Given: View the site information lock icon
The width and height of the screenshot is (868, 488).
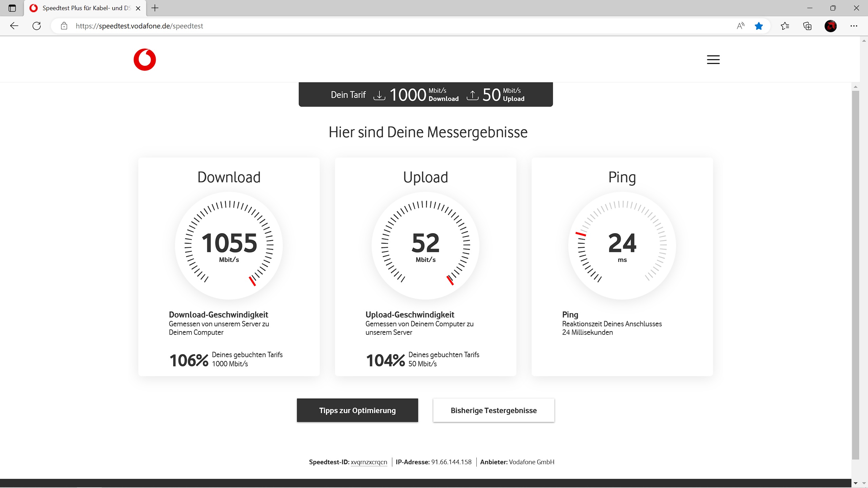Looking at the screenshot, I should point(64,26).
